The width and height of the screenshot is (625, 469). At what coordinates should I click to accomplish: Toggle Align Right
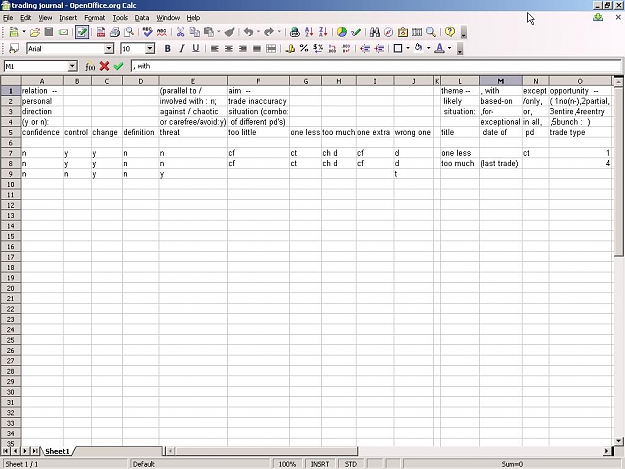(x=243, y=49)
